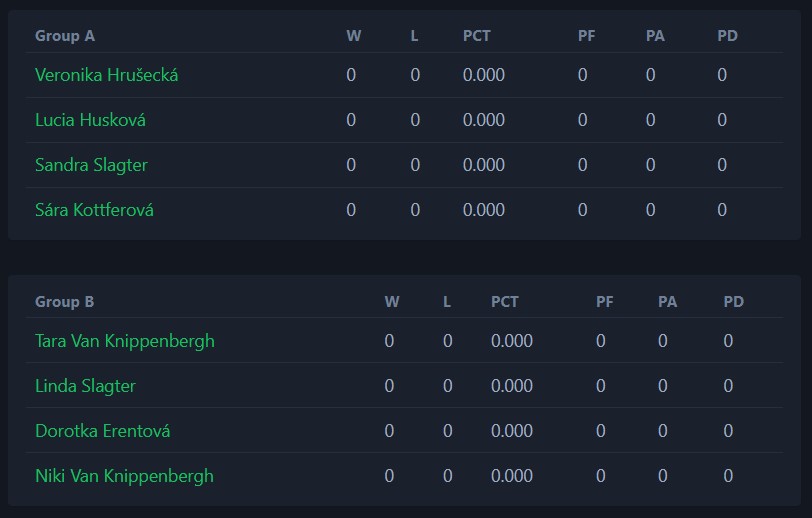
Task: Click the Group A table heading
Action: (65, 36)
